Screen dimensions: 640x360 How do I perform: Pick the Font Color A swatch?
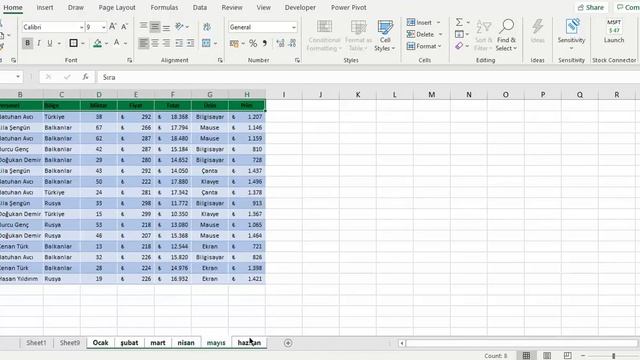pos(117,43)
